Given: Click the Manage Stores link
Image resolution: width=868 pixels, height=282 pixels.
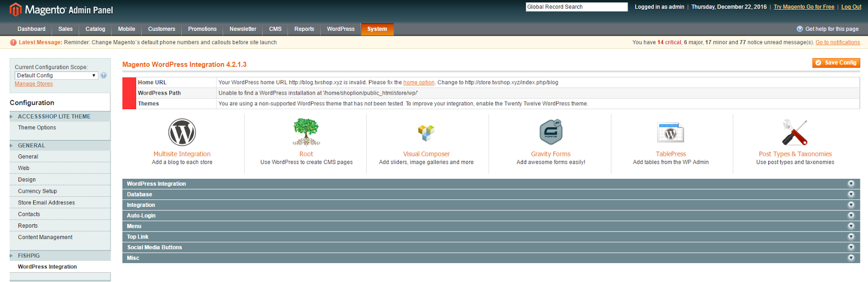Looking at the screenshot, I should (x=34, y=84).
